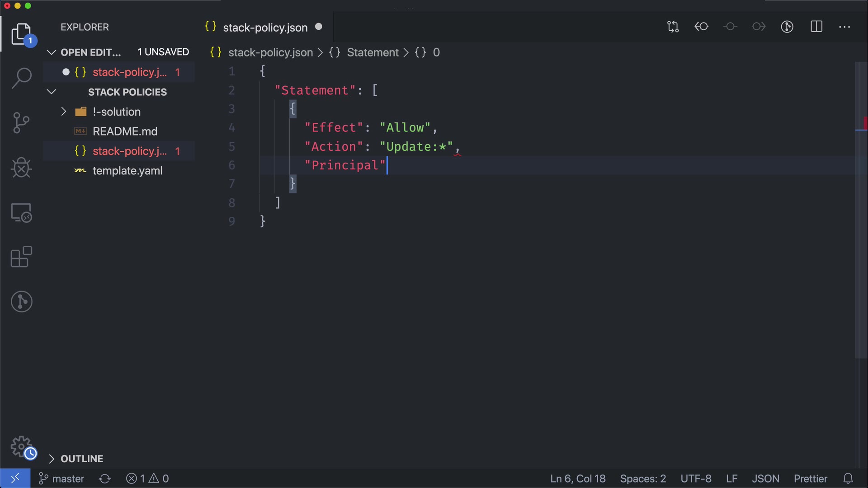The width and height of the screenshot is (868, 488).
Task: Open the Source Control view
Action: pos(21,122)
